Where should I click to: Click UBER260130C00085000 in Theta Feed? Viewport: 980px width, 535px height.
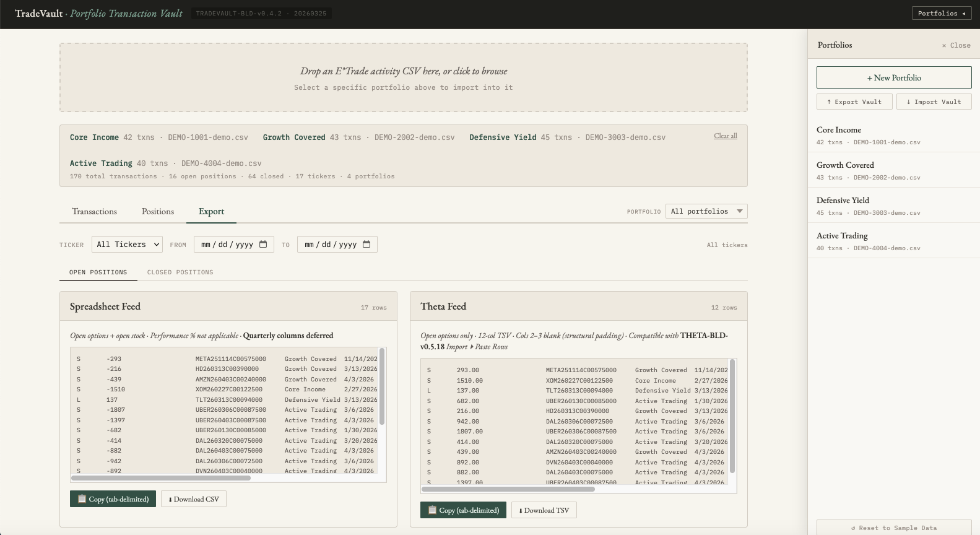pyautogui.click(x=581, y=401)
